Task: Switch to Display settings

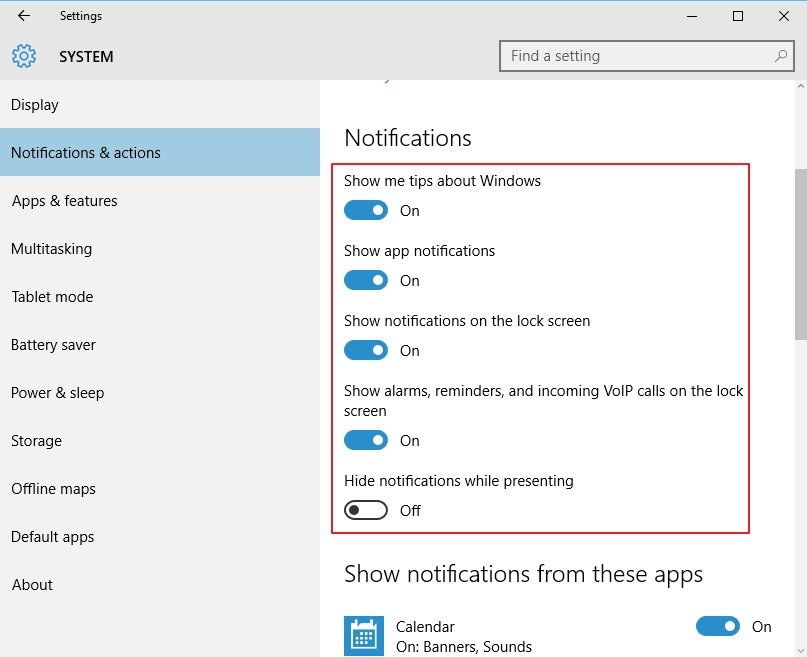Action: coord(35,104)
